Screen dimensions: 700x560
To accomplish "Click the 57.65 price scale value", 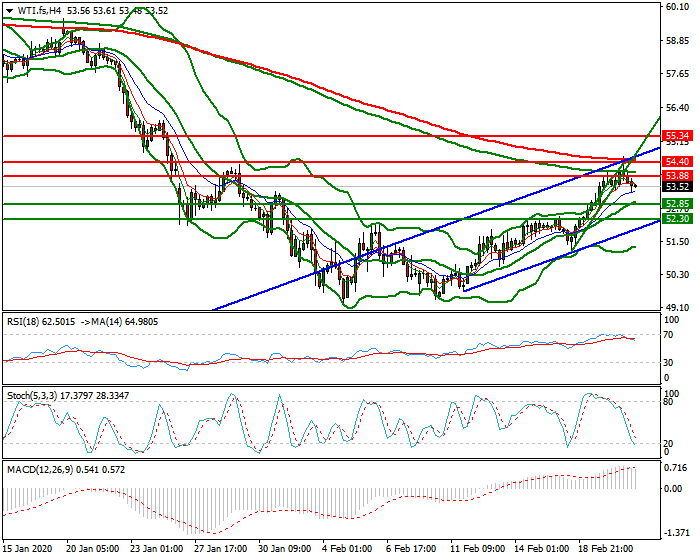I will coord(677,74).
